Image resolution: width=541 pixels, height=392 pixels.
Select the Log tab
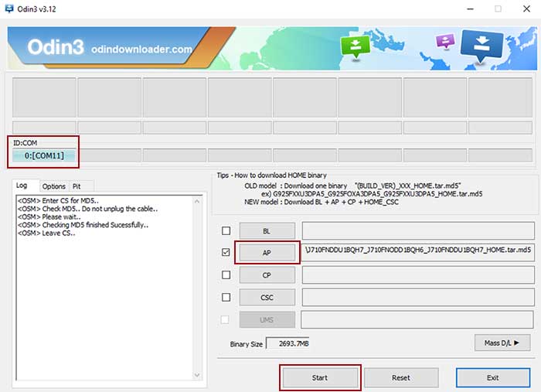pyautogui.click(x=22, y=186)
